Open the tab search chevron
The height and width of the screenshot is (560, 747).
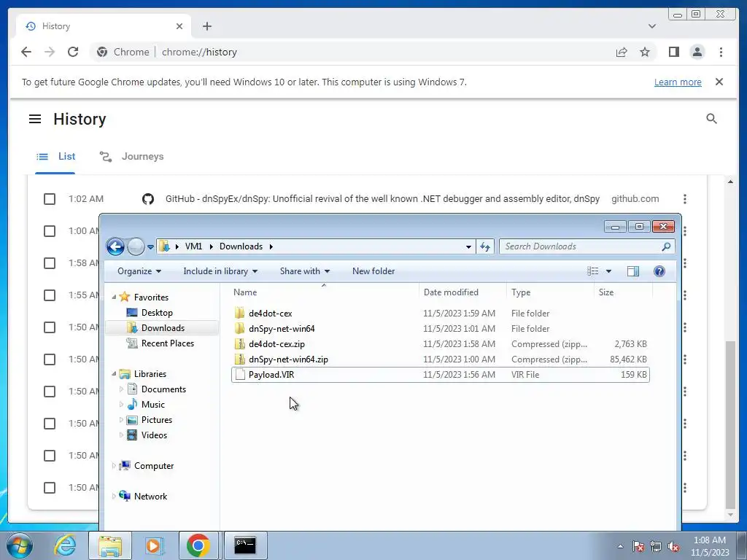(652, 26)
